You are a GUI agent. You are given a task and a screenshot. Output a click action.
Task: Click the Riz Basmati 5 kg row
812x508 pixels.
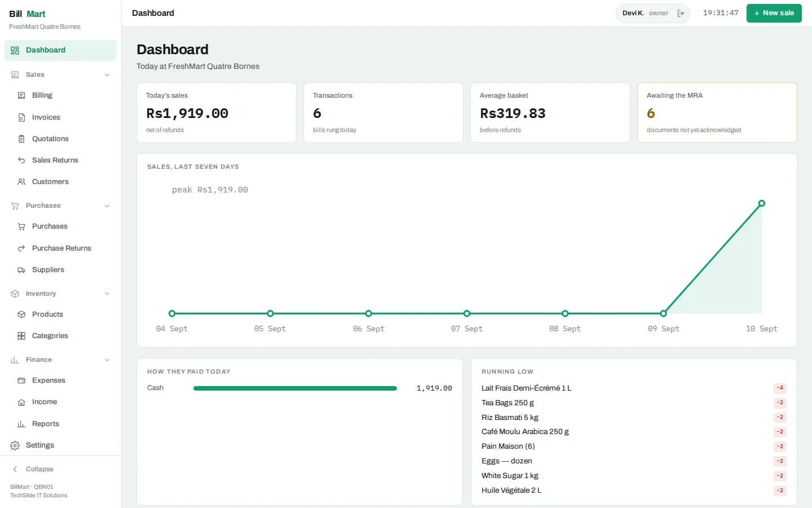634,417
